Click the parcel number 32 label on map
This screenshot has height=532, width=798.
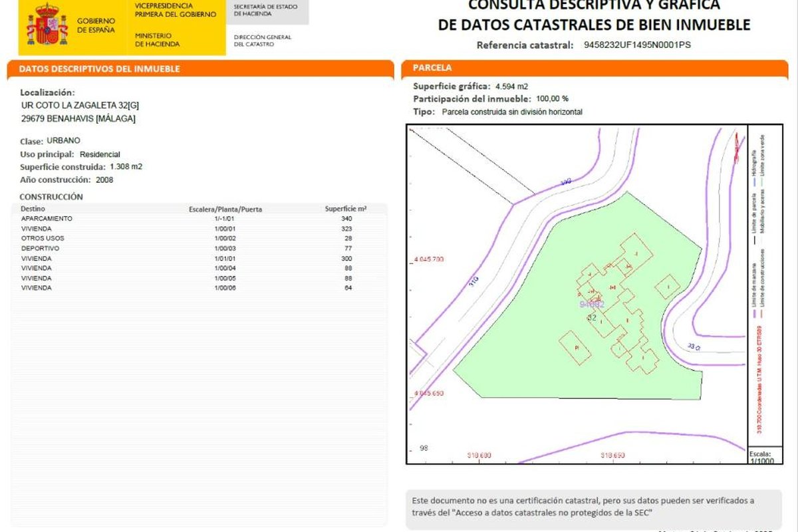click(x=592, y=318)
